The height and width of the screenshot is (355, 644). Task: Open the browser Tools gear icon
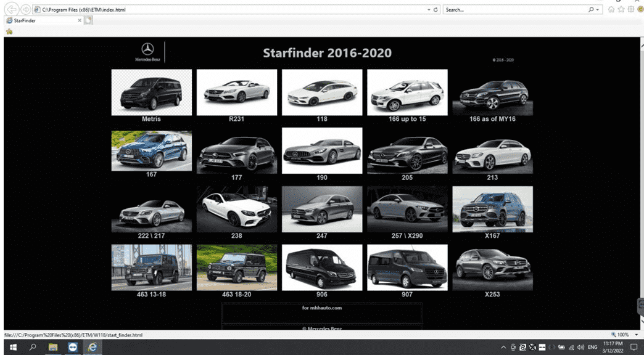pyautogui.click(x=631, y=9)
